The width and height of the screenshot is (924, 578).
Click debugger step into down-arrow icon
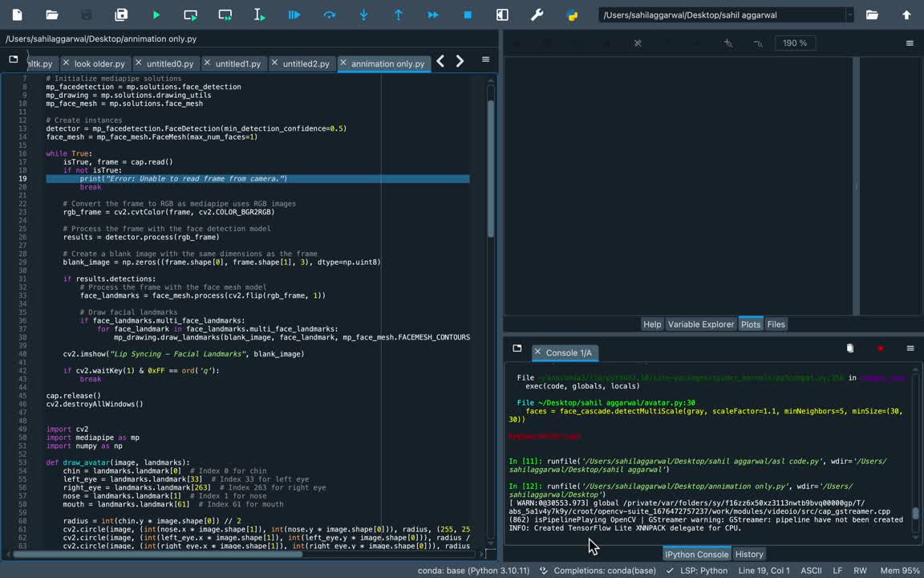coord(363,14)
